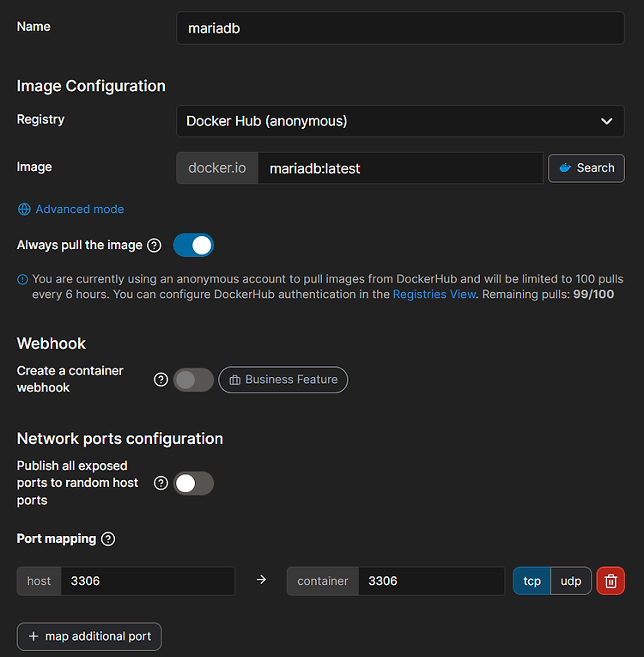This screenshot has height=657, width=644.
Task: Delete the 3306 port mapping with trash icon
Action: pos(611,581)
